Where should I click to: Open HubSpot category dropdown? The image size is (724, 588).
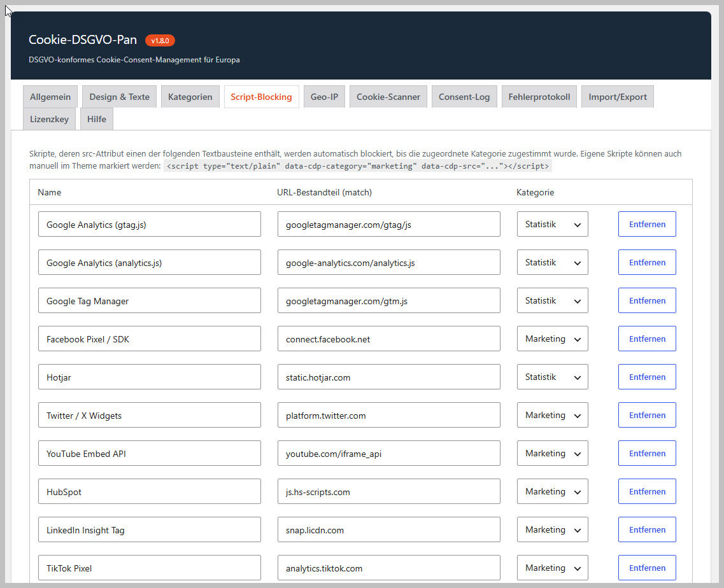click(552, 491)
